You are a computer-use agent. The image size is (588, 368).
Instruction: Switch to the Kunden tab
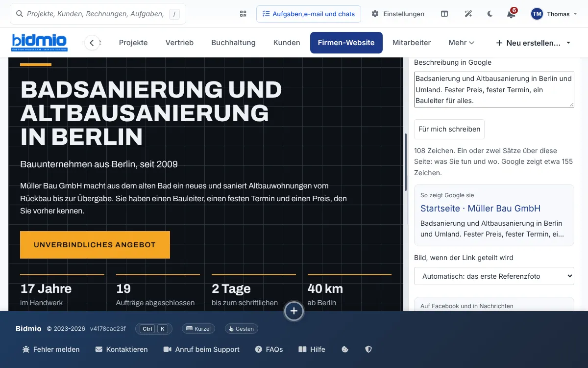[287, 43]
